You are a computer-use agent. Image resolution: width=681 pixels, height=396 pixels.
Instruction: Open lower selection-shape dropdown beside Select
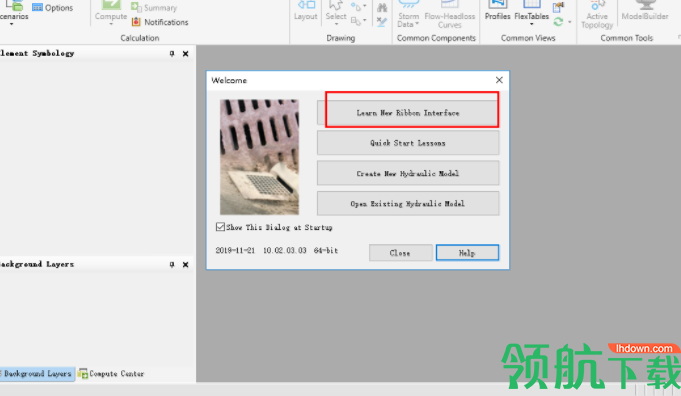[x=365, y=20]
